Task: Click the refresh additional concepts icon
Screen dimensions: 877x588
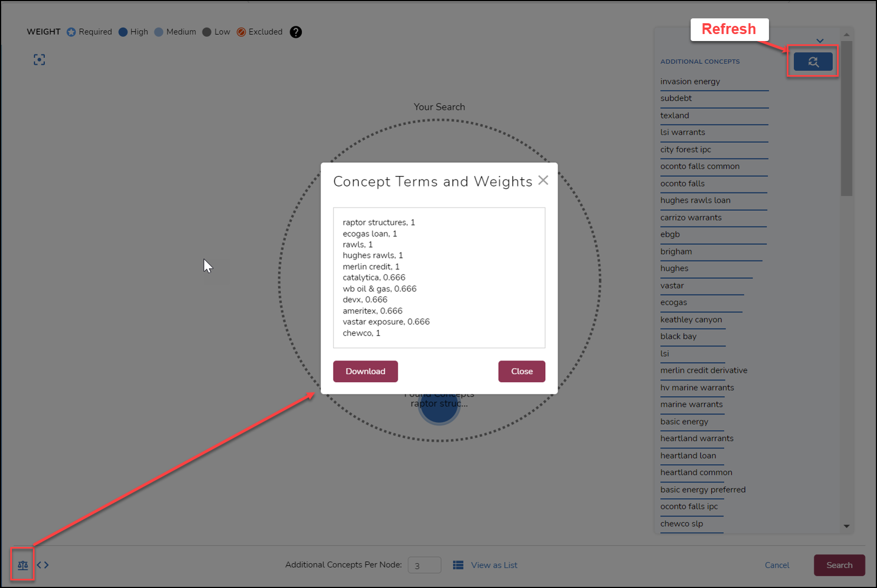Action: 813,62
